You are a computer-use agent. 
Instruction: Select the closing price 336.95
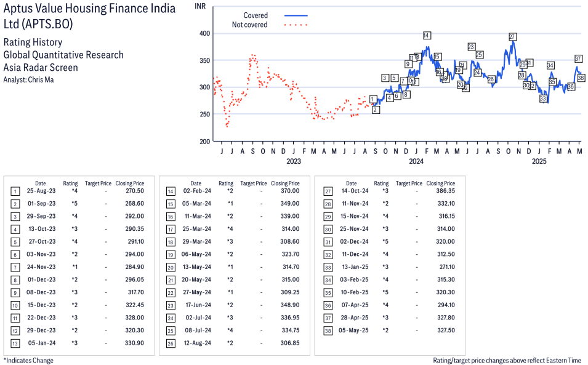[x=290, y=318]
